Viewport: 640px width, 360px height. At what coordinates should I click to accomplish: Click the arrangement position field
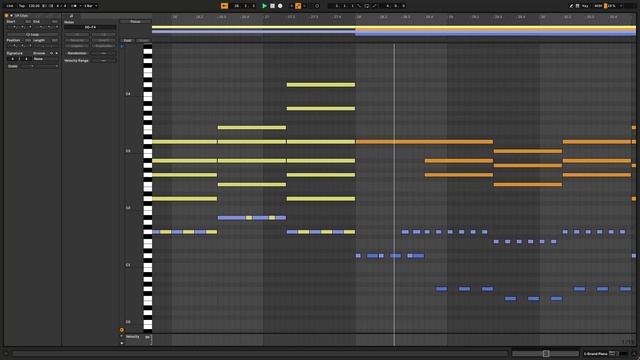point(244,6)
